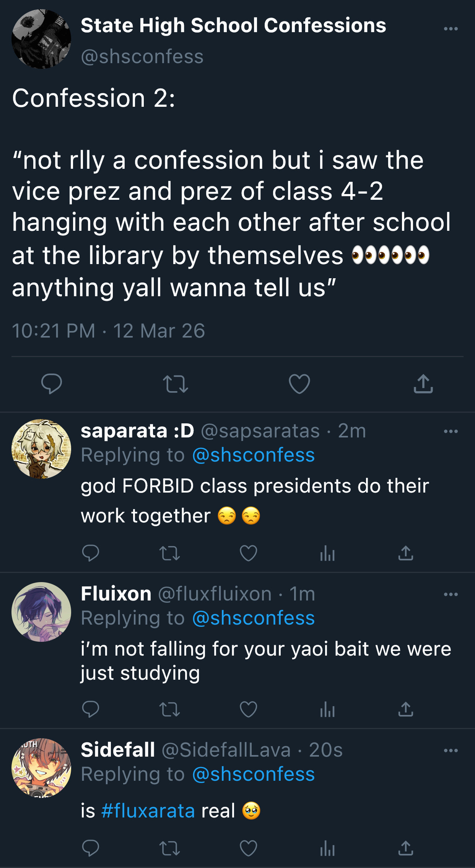
Task: Tap saparata's profile picture
Action: (41, 449)
